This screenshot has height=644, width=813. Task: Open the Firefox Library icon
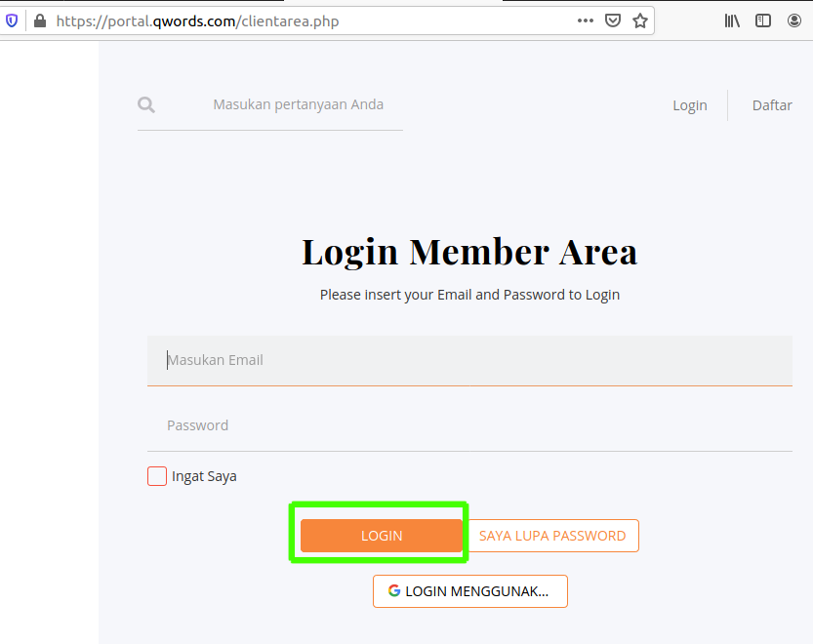tap(732, 20)
